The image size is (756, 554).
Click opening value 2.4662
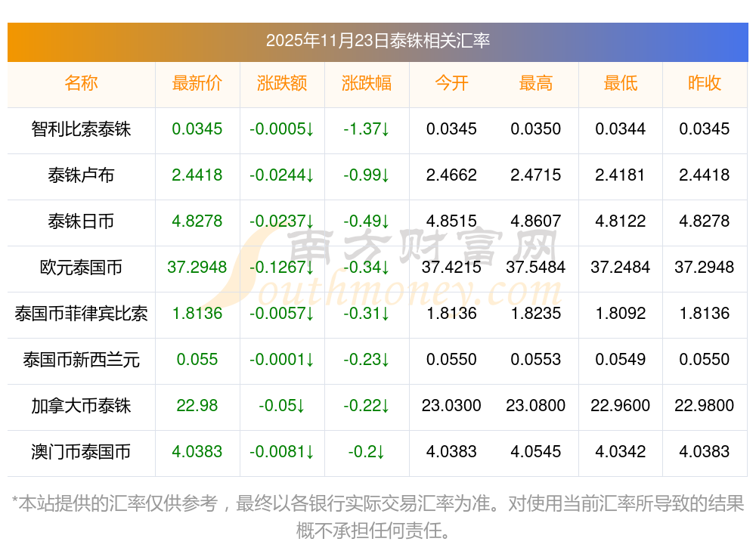tap(451, 175)
